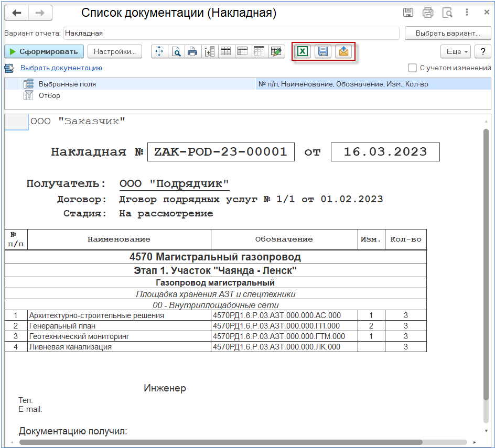Viewport: 495px width, 448px height.
Task: Click scroll right arrow of report
Action: tap(475, 442)
